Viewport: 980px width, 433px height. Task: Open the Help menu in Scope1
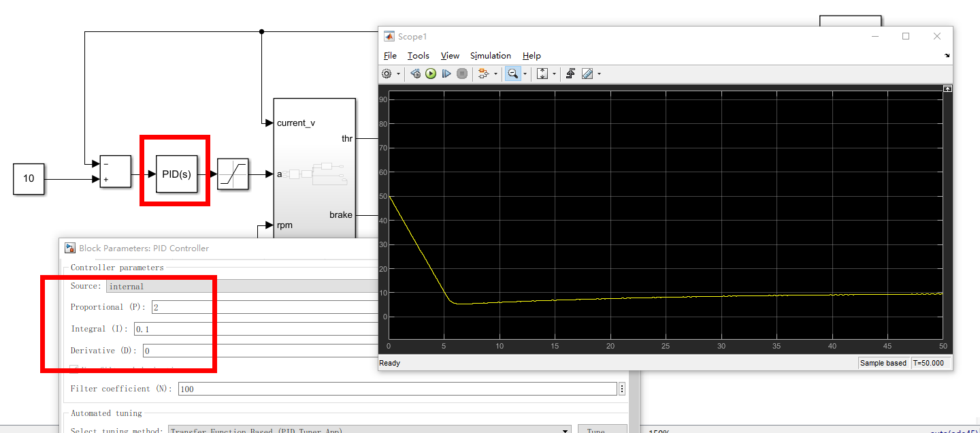(x=532, y=56)
